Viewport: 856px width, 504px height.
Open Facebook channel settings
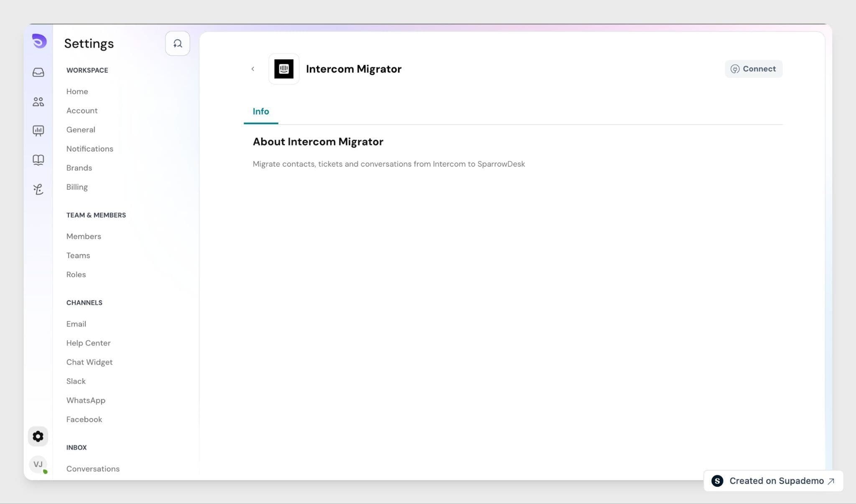(84, 420)
